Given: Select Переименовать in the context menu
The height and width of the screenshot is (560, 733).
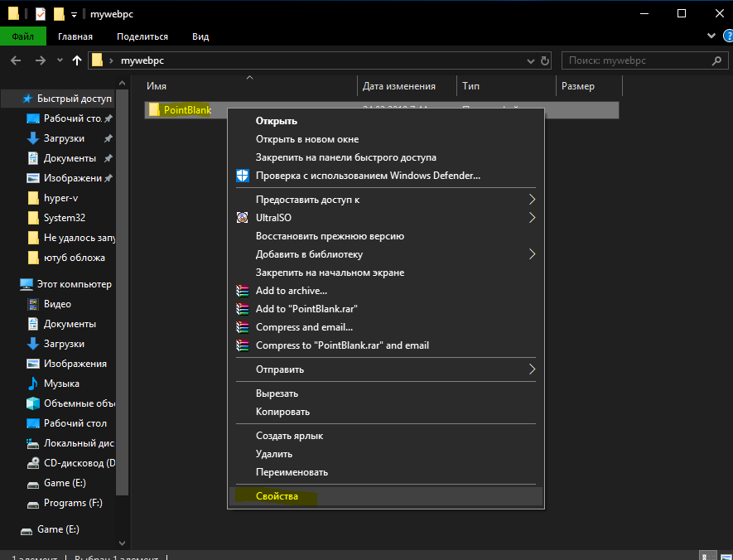Looking at the screenshot, I should [x=386, y=472].
